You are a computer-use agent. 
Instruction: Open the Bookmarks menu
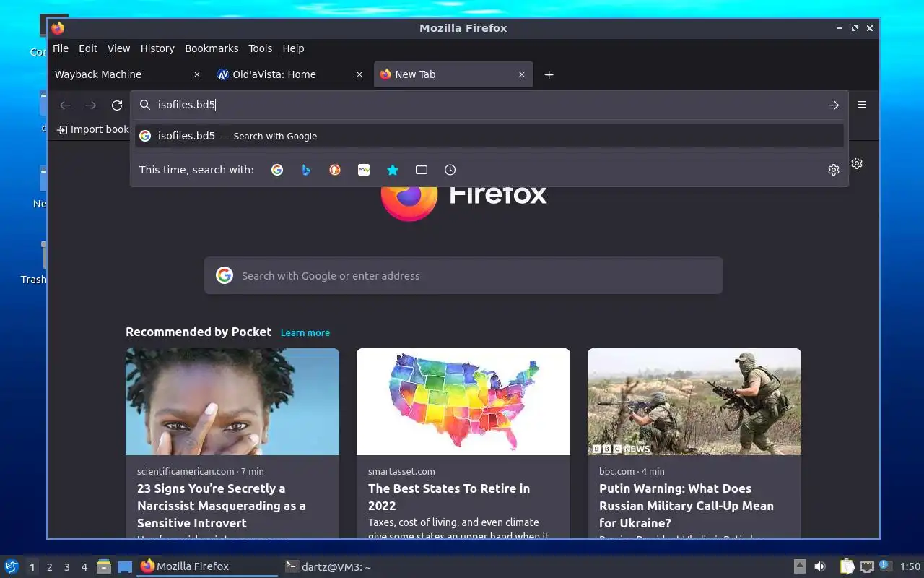pyautogui.click(x=212, y=48)
